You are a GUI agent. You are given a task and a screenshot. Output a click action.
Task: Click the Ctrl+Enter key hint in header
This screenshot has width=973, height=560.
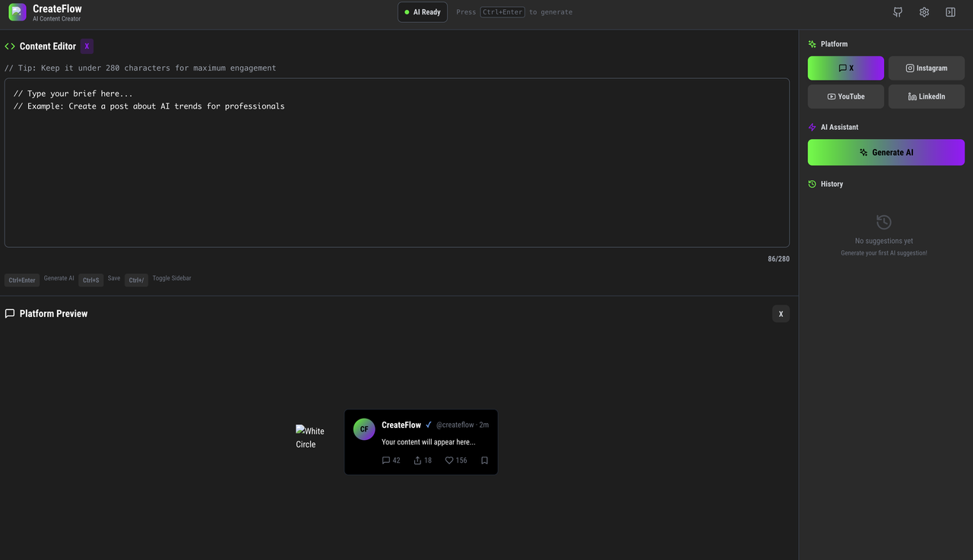(x=502, y=12)
